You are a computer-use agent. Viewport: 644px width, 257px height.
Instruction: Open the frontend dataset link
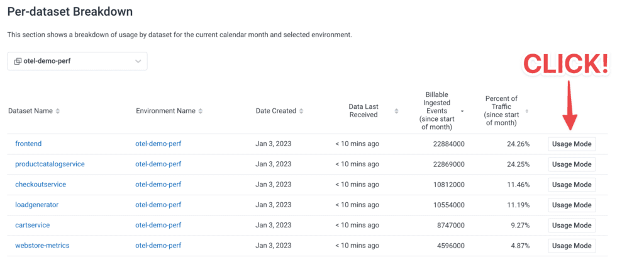(28, 144)
